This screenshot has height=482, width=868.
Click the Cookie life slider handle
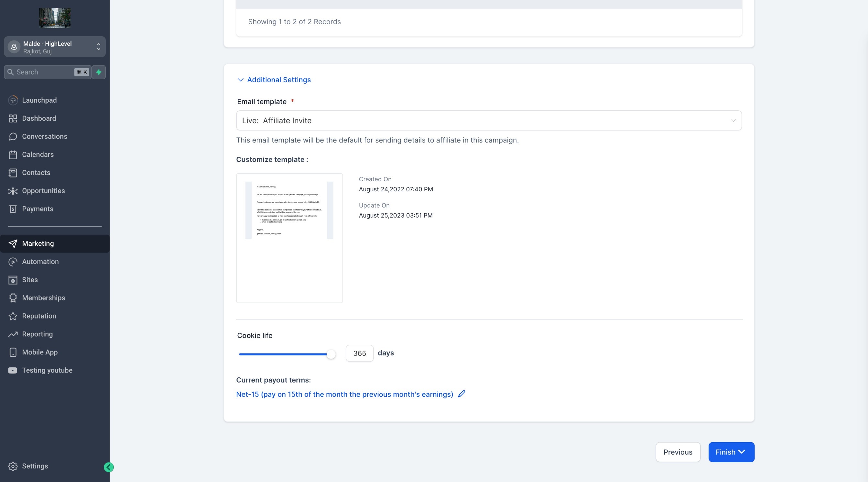click(x=331, y=354)
